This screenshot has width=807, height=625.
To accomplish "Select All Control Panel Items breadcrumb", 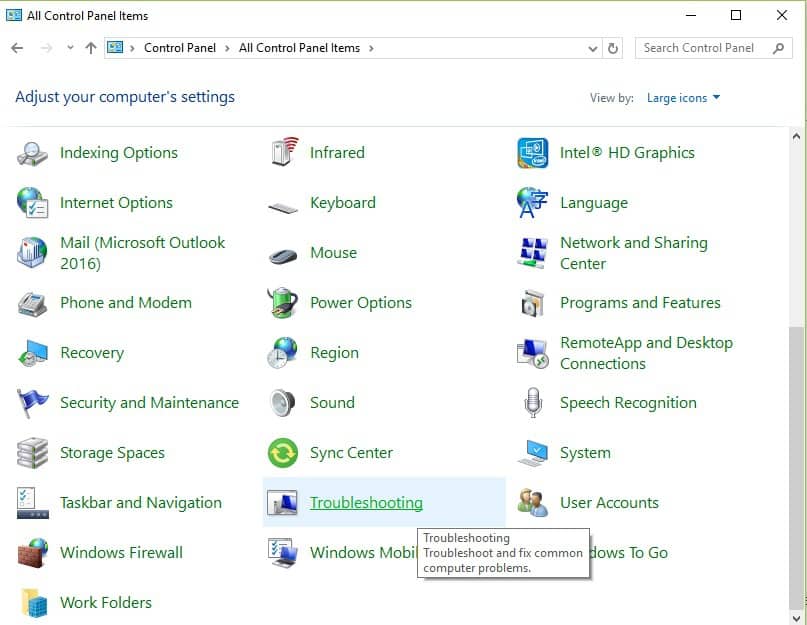I will pos(299,48).
